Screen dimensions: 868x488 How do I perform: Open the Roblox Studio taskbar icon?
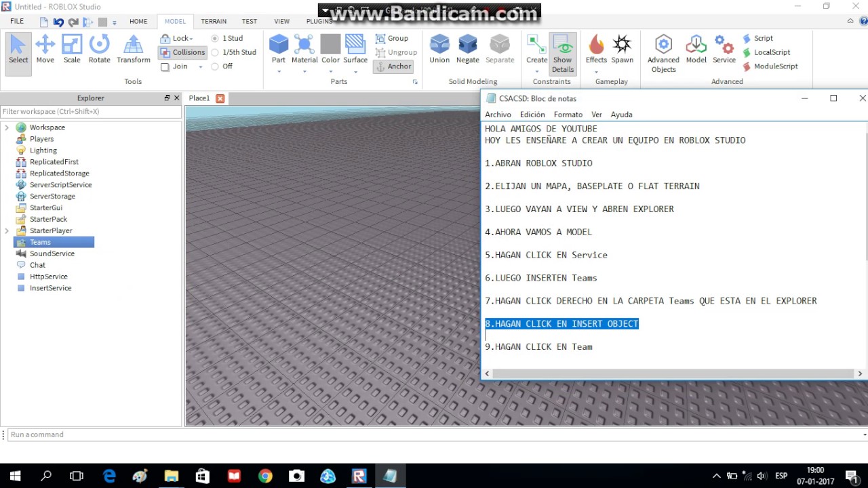tap(359, 476)
